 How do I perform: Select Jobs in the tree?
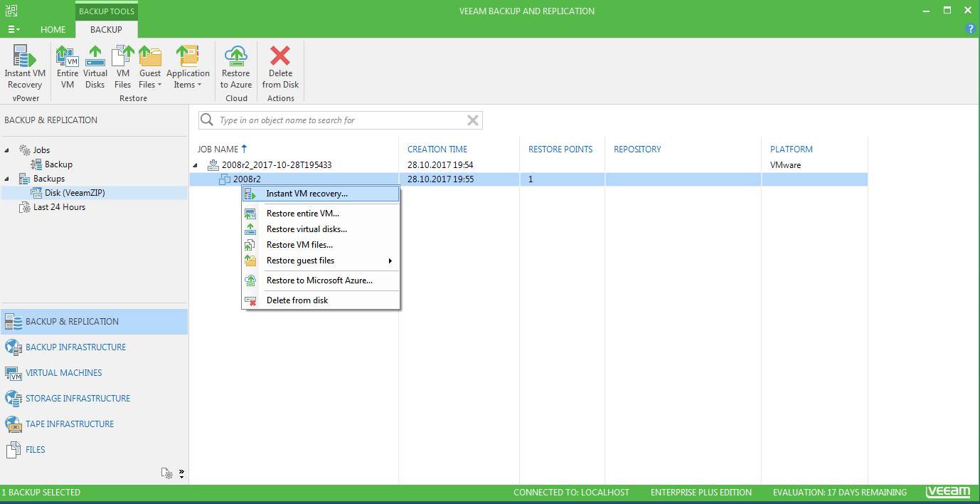pyautogui.click(x=41, y=150)
